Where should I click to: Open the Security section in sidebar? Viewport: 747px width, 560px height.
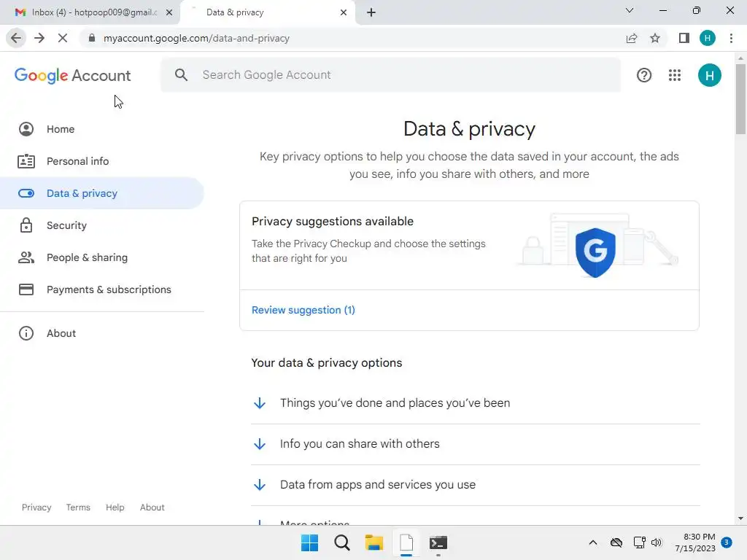pos(66,225)
